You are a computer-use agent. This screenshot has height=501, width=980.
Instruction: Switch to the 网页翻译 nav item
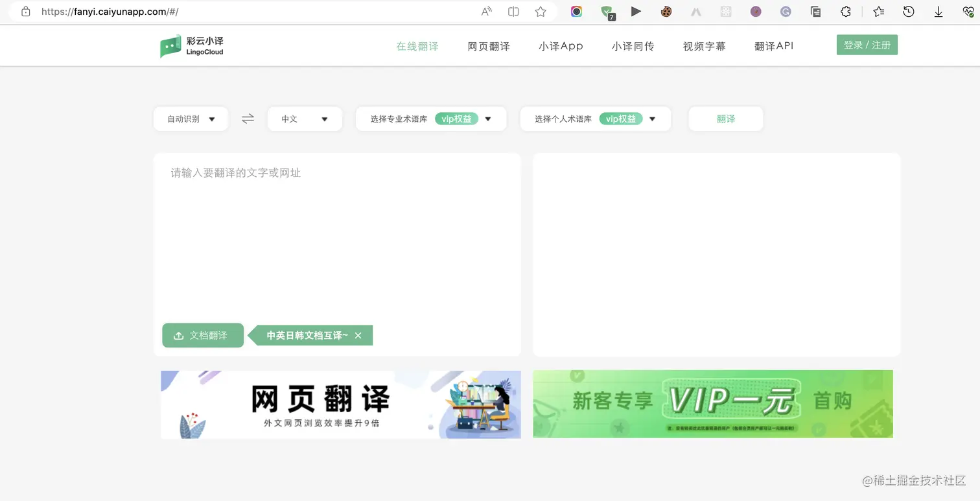point(489,46)
